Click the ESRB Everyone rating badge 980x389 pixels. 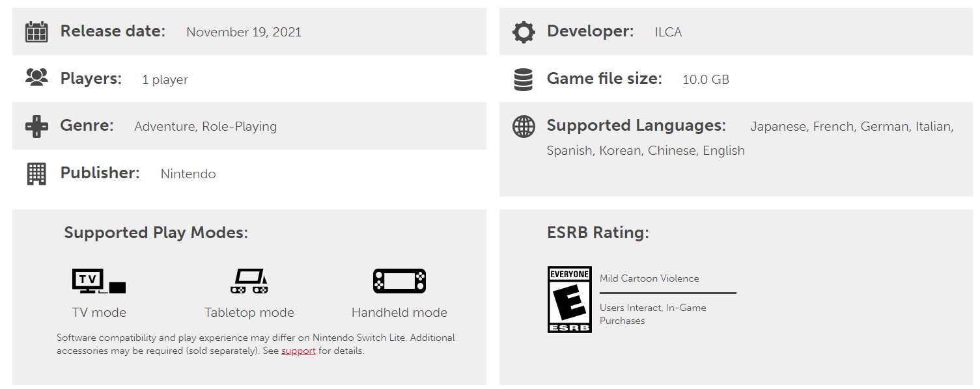(x=570, y=299)
